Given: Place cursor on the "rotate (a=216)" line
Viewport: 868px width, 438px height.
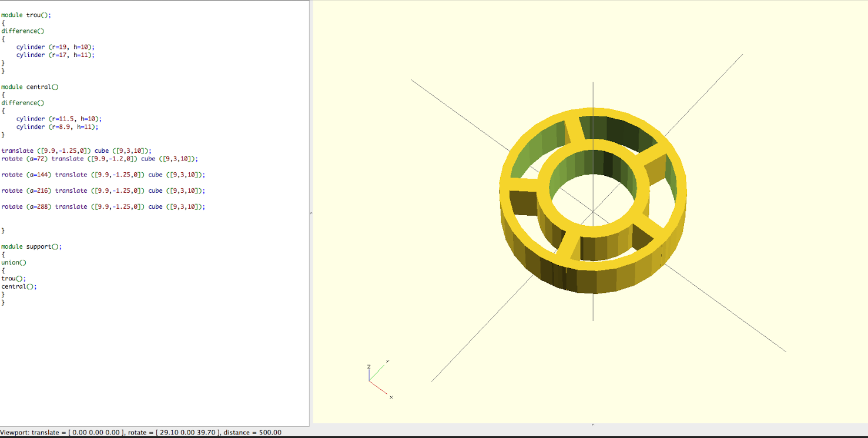Looking at the screenshot, I should point(103,191).
